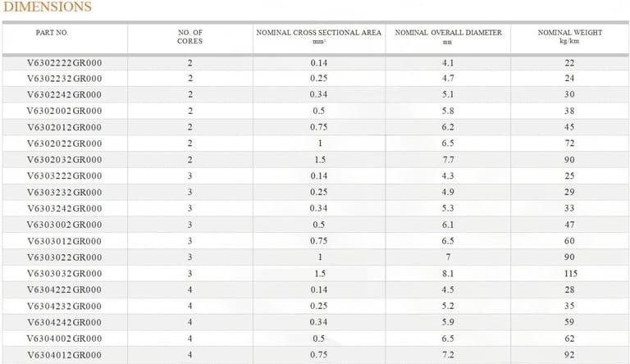Click the NOMINAL WEIGHT column header
Image resolution: width=630 pixels, height=364 pixels.
(x=569, y=36)
